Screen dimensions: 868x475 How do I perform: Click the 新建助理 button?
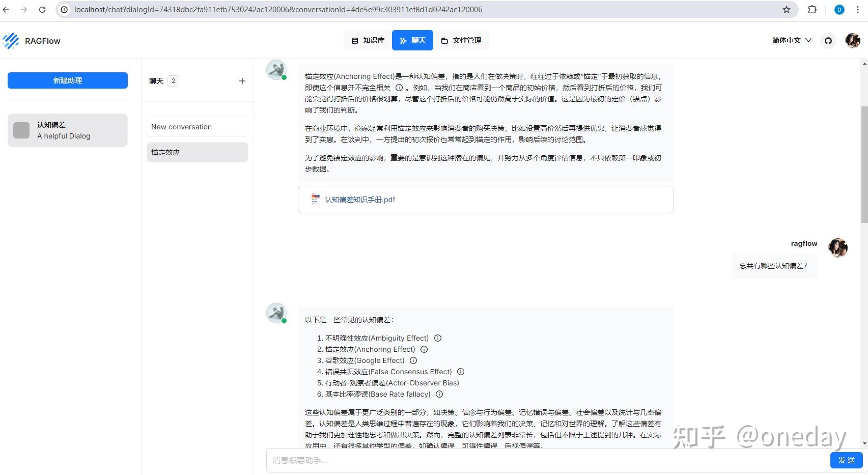coord(67,80)
